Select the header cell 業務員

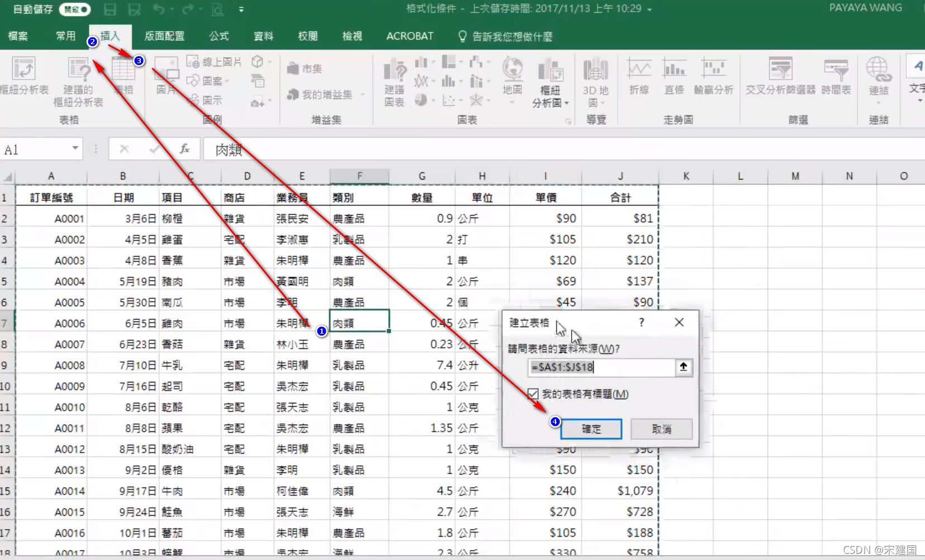[302, 197]
